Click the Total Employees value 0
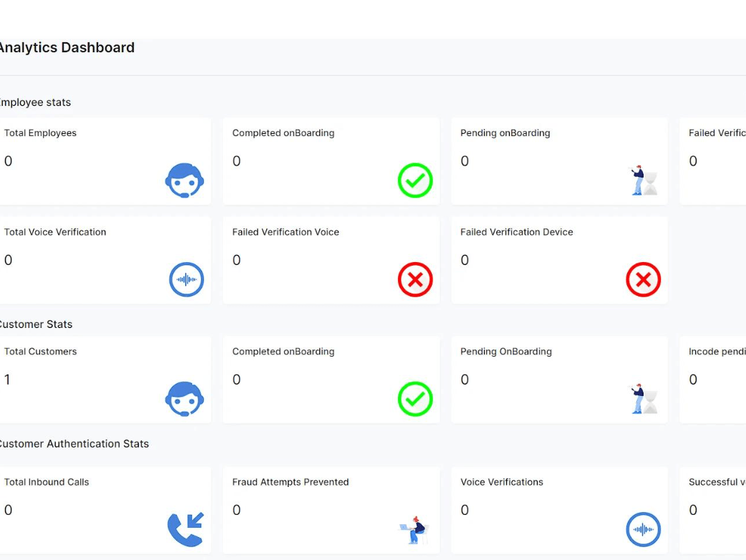The width and height of the screenshot is (746, 560). (x=8, y=161)
